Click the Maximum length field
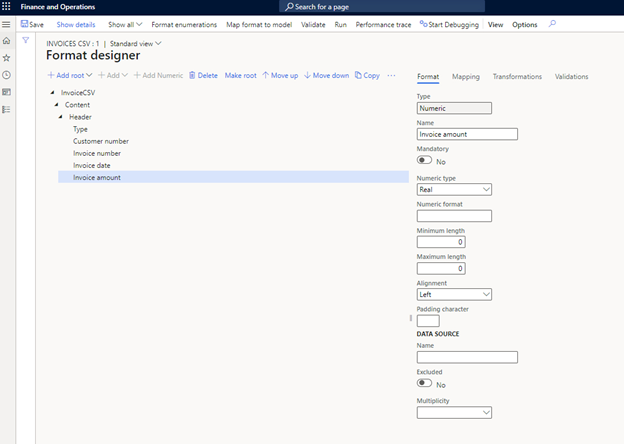This screenshot has height=444, width=624. pyautogui.click(x=441, y=269)
